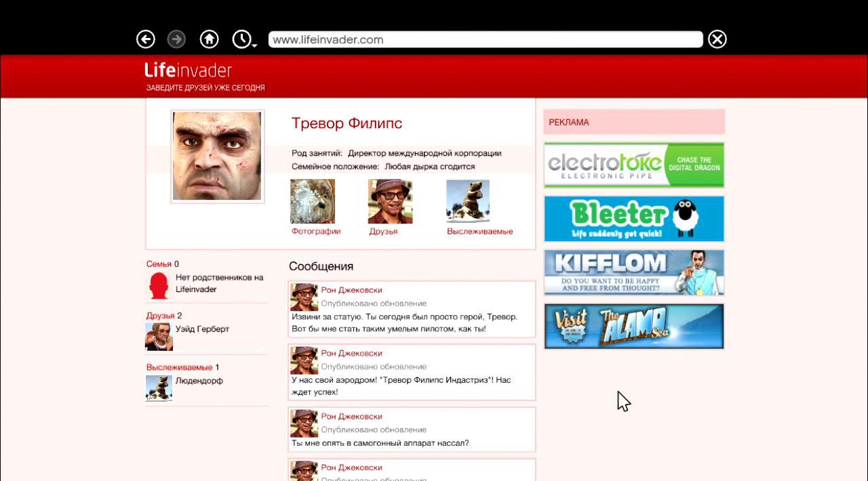Click the Kifflom banner advertisement
The width and height of the screenshot is (868, 481).
point(634,272)
